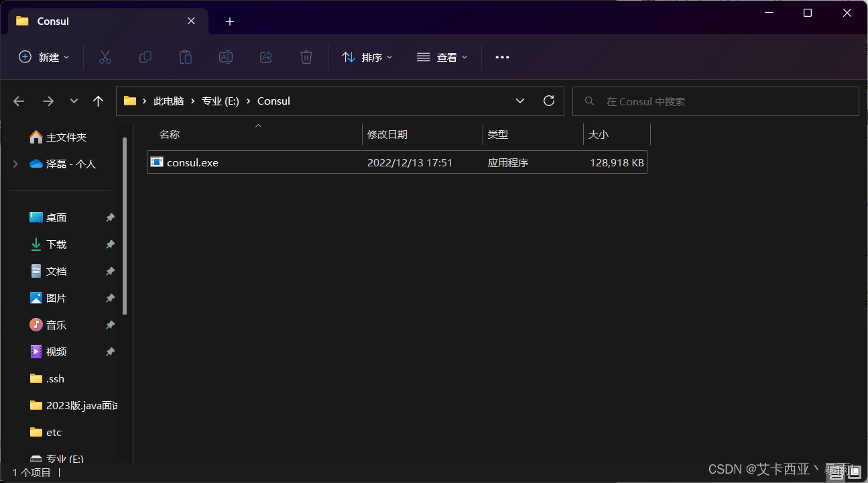Sort by 类型 column header

[x=498, y=134]
